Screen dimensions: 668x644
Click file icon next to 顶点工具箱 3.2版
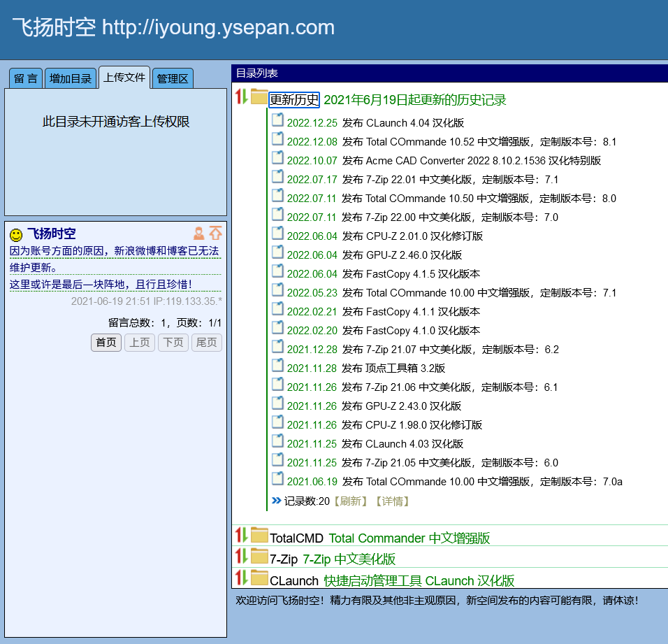[278, 367]
